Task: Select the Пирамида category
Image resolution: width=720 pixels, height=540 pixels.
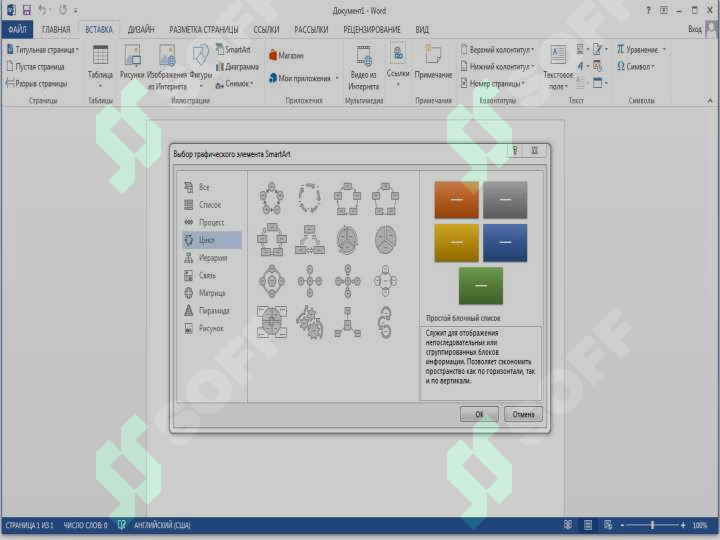Action: click(212, 311)
